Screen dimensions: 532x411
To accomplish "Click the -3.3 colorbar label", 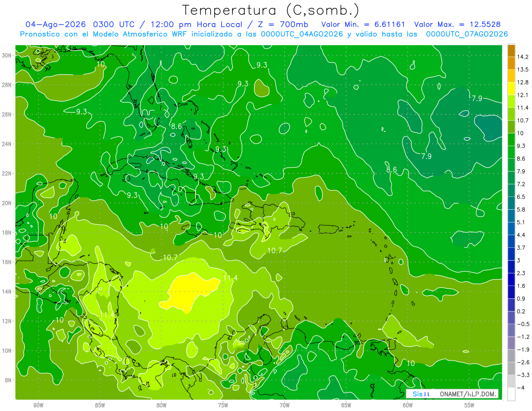I will (x=523, y=375).
